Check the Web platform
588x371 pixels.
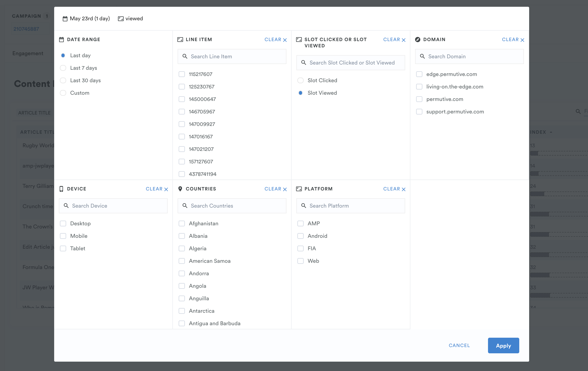(x=301, y=261)
